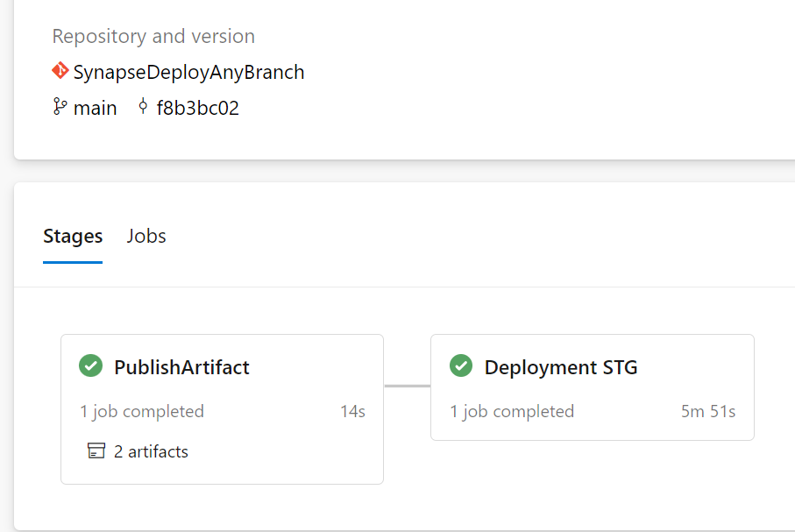Click the commit icon beside f8b3bc02
Viewport: 795px width, 532px height.
point(143,106)
